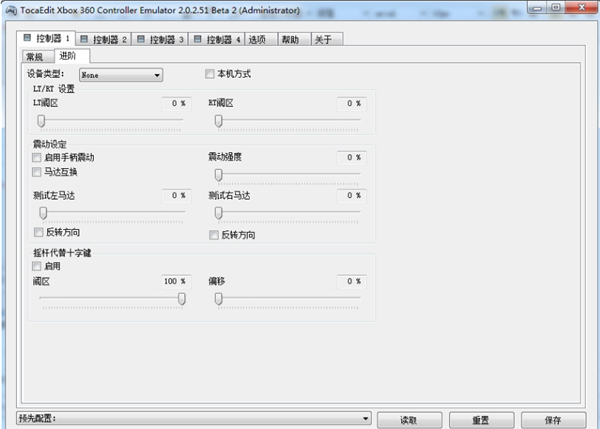
Task: Click the LT阈区 percentage value box
Action: (x=176, y=104)
